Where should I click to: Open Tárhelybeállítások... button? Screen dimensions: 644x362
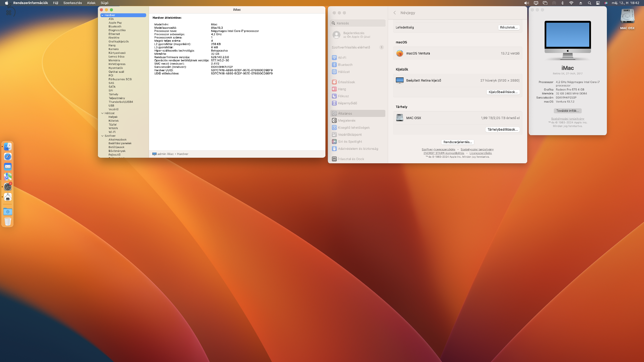click(503, 129)
